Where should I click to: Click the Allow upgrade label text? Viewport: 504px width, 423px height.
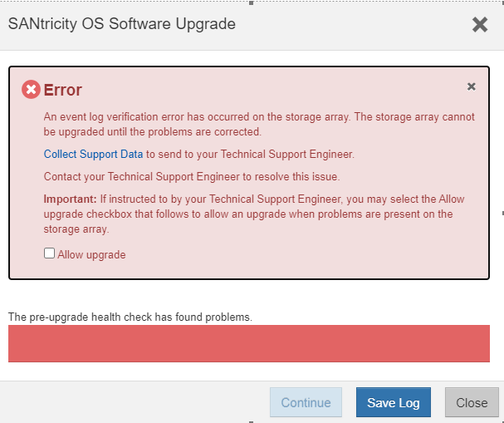91,254
